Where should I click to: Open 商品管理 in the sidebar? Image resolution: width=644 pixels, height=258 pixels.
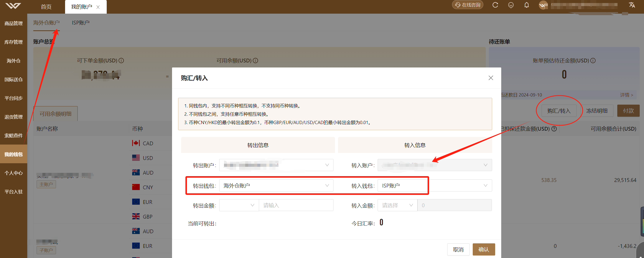click(14, 23)
